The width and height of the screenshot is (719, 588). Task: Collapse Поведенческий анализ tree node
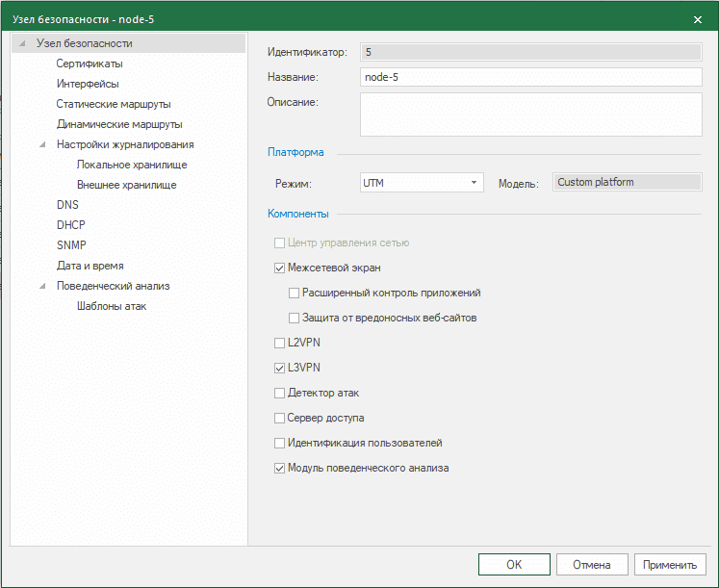(42, 286)
